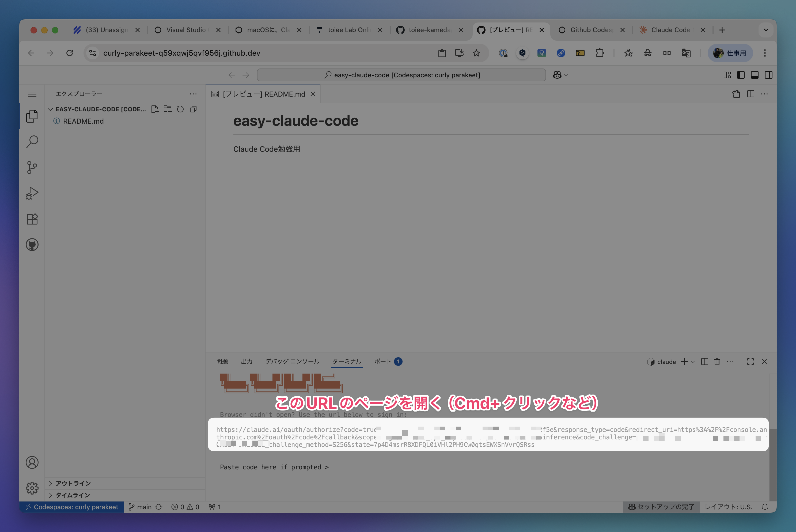Viewport: 796px width, 532px height.
Task: Toggle bottom panel visibility
Action: (x=755, y=75)
